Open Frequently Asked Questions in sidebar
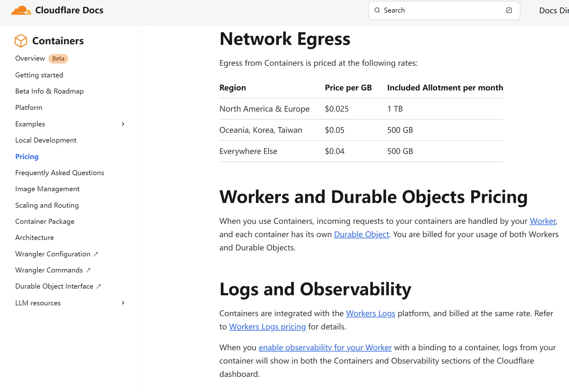 point(59,173)
